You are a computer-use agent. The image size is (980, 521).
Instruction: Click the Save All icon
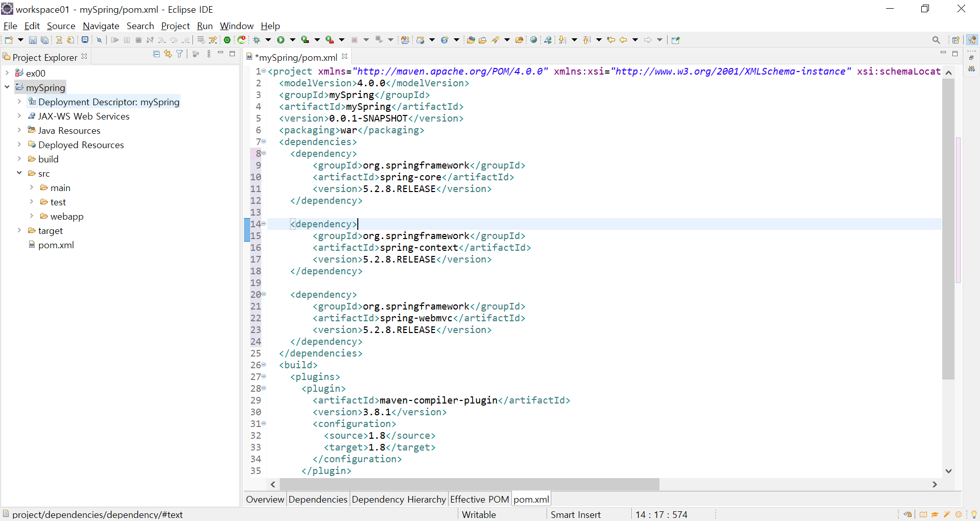pos(45,40)
